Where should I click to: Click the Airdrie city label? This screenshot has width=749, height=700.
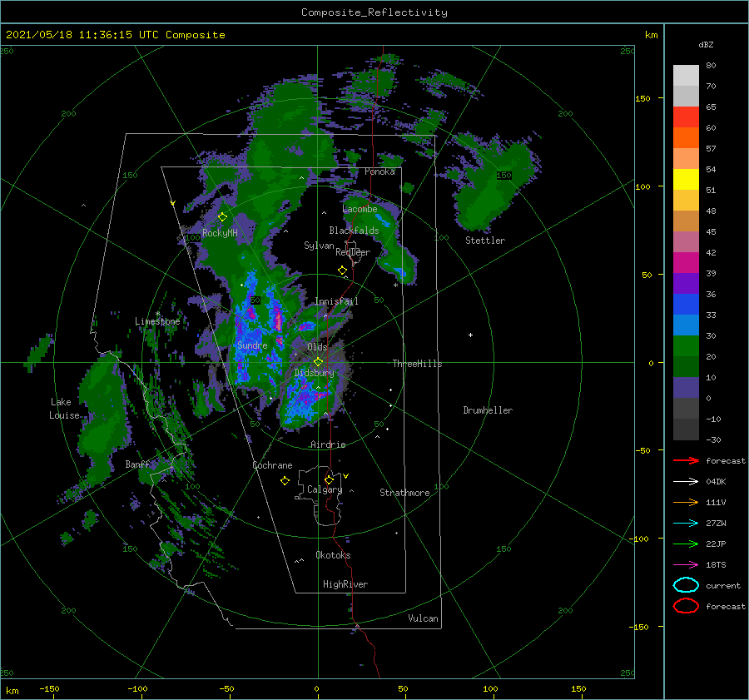point(328,444)
